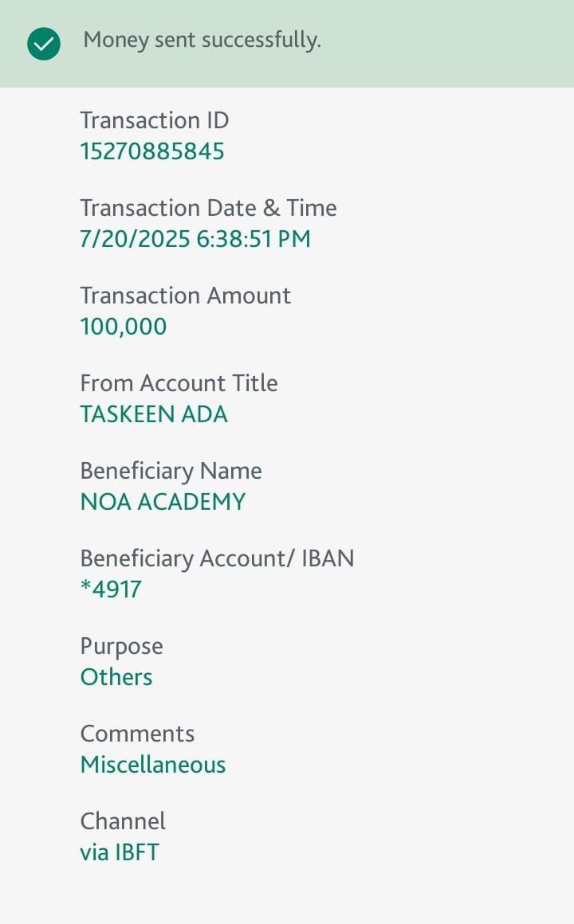Tap the "Money sent successfully." message
This screenshot has width=574, height=924.
click(x=202, y=40)
